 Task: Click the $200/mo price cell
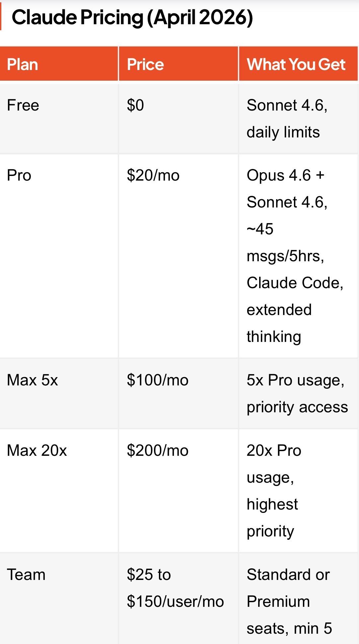[x=158, y=450]
